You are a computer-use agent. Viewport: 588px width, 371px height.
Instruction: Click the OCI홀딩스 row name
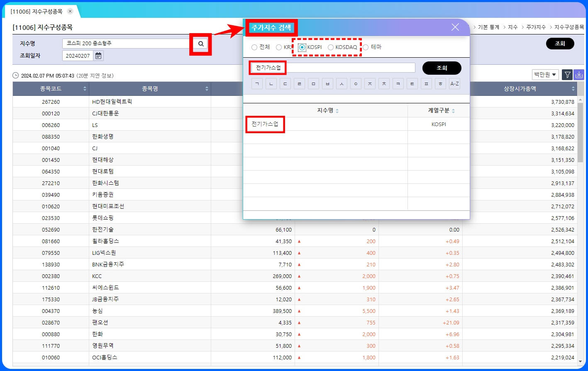click(x=105, y=357)
